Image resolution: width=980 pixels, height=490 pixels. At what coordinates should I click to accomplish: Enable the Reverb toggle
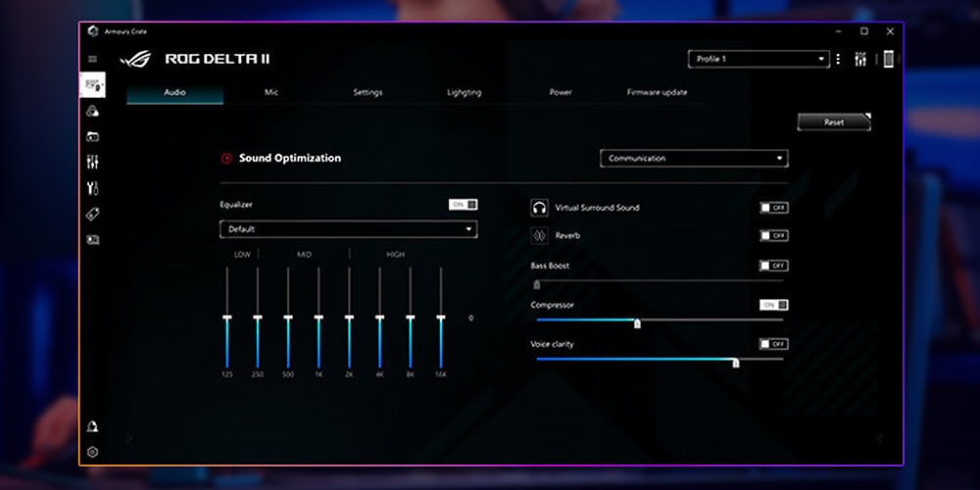774,235
